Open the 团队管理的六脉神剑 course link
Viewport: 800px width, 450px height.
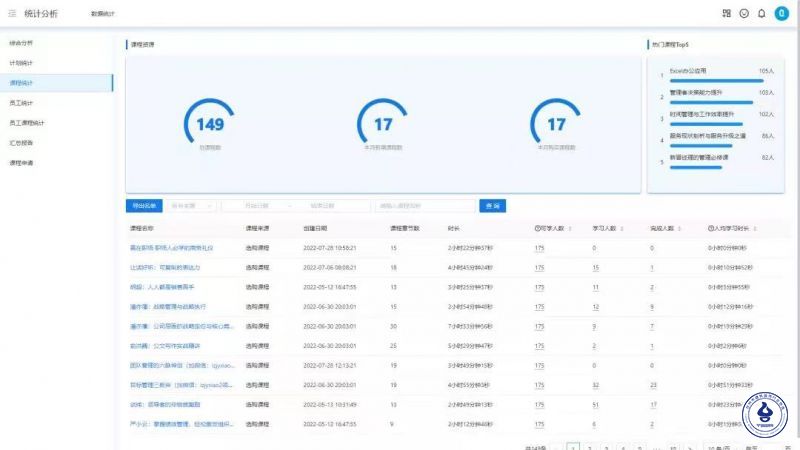(182, 365)
